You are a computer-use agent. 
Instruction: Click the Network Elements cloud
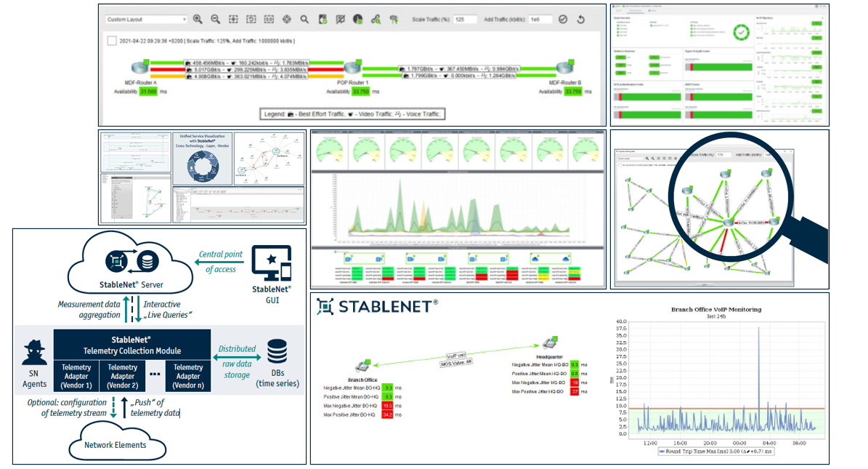point(116,442)
